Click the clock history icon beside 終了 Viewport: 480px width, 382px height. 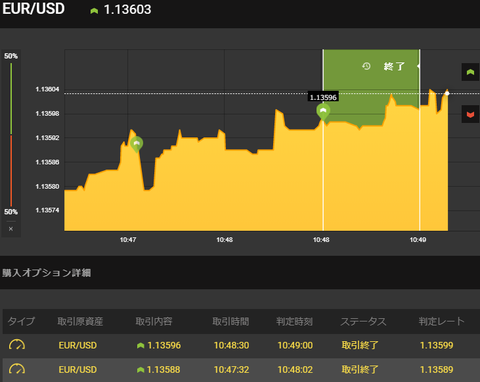(x=366, y=66)
